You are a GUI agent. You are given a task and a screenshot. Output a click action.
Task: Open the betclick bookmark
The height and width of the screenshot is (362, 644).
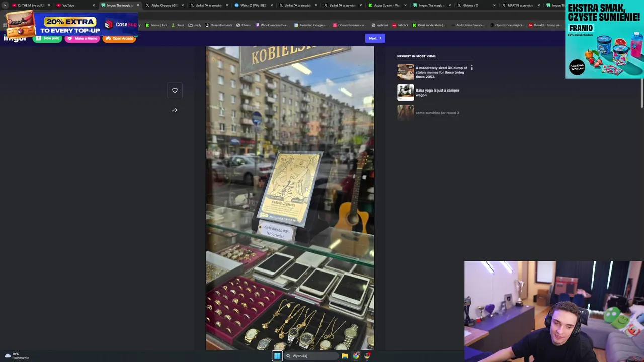[x=400, y=25]
